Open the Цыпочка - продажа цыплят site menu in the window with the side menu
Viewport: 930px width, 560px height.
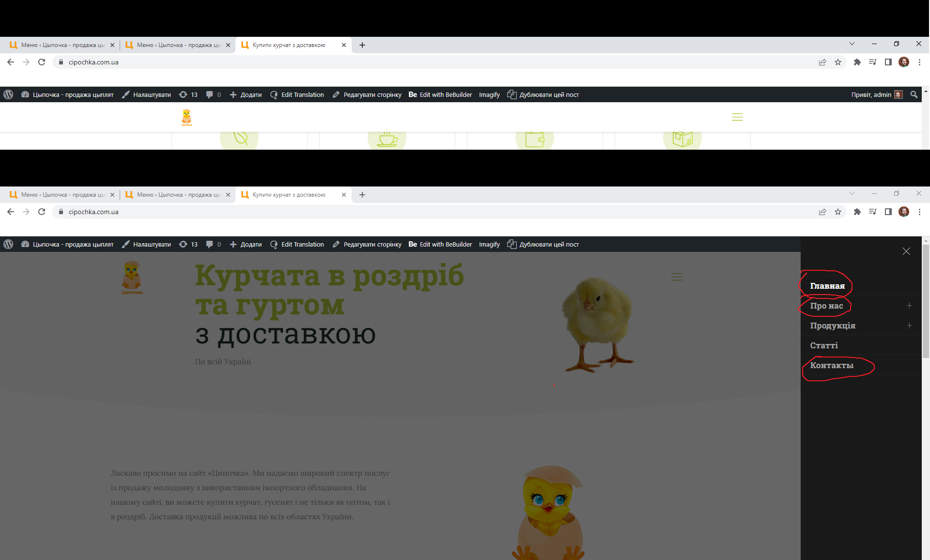click(x=67, y=244)
